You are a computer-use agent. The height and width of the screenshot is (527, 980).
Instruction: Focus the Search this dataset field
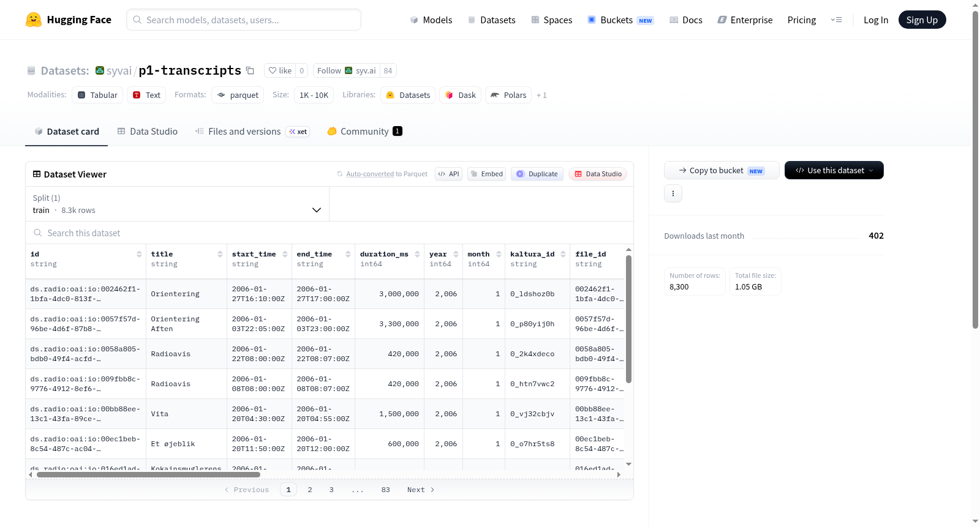[330, 233]
